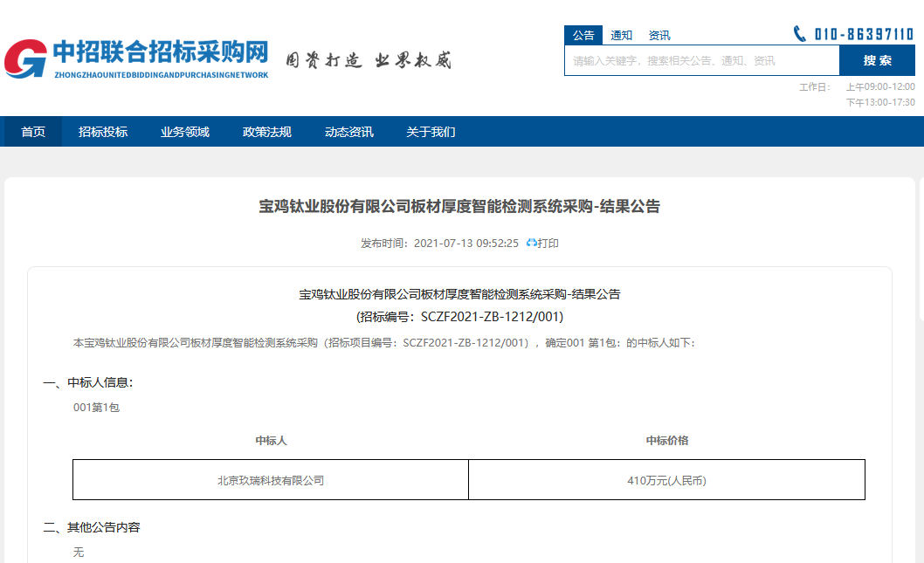Go to 首页 in the navigation bar

[33, 132]
